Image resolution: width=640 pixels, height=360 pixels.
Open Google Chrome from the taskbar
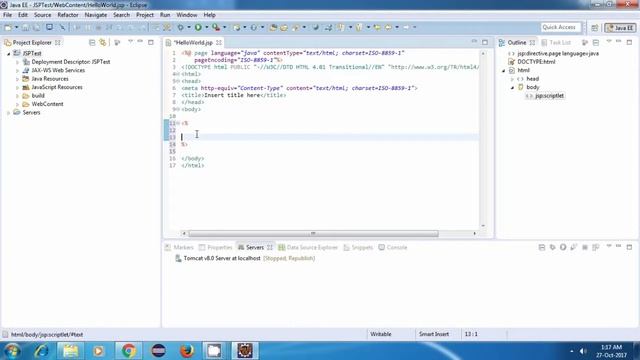(129, 351)
